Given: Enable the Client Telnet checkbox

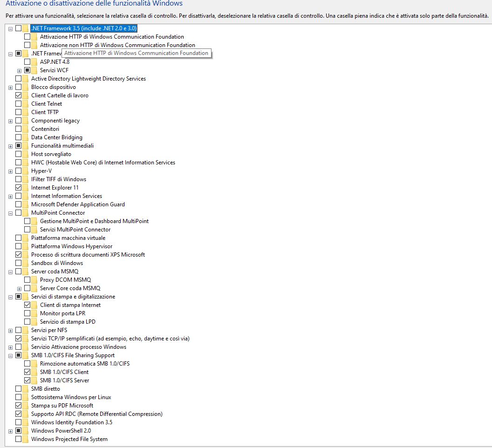Looking at the screenshot, I should coord(19,103).
